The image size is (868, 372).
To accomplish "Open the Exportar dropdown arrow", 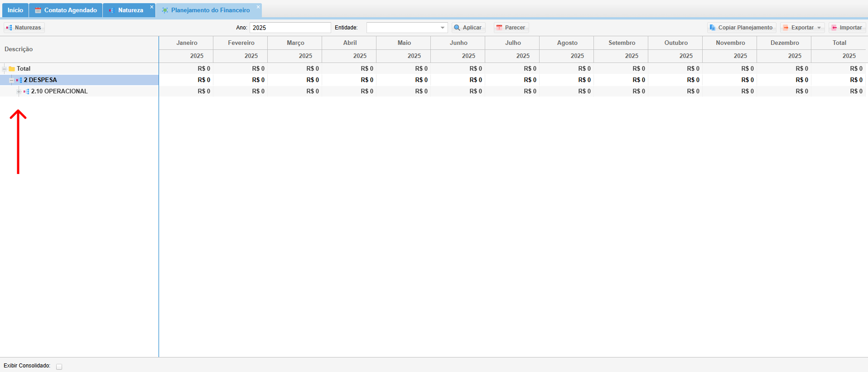I will [x=819, y=28].
